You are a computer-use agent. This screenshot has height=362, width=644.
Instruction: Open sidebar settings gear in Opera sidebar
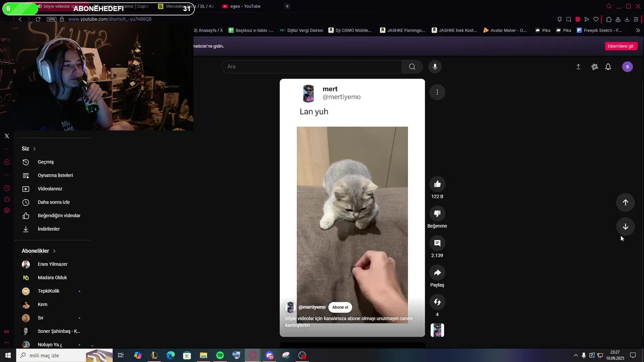[7, 211]
